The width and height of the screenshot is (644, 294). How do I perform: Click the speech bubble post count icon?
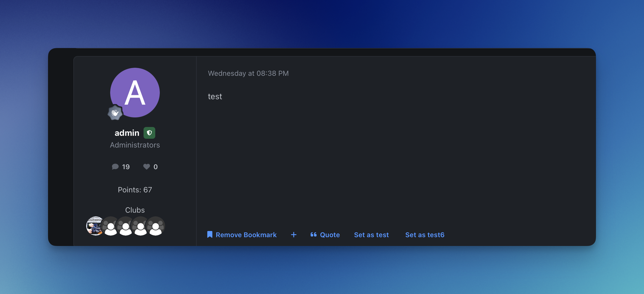[x=115, y=167]
